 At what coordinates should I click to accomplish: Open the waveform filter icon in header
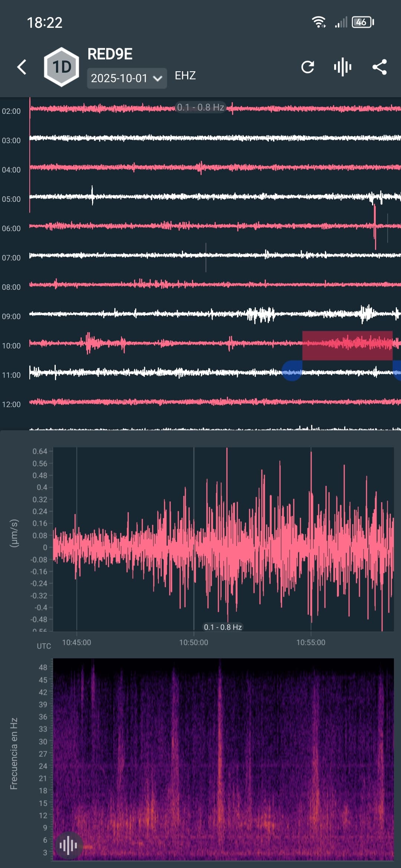[342, 67]
